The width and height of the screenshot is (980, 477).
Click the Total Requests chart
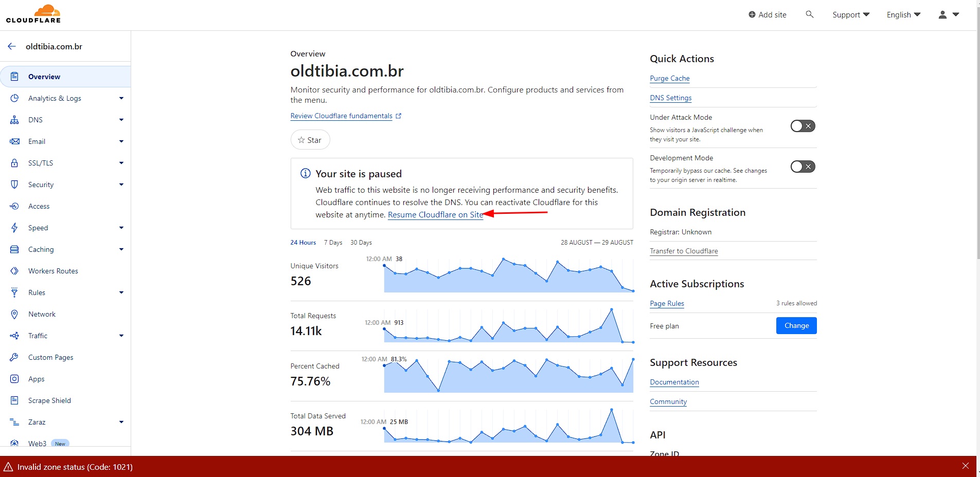pos(509,324)
